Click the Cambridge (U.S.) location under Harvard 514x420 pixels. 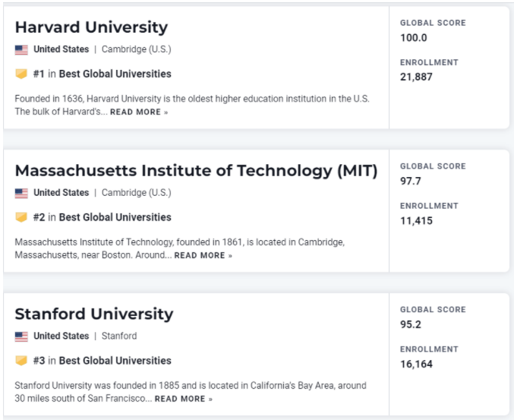tap(137, 50)
